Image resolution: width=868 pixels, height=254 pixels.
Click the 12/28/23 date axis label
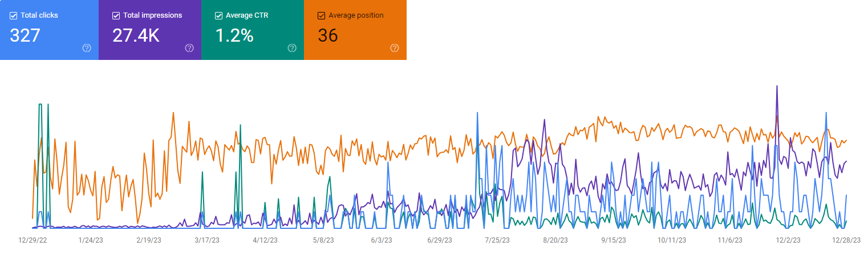847,240
